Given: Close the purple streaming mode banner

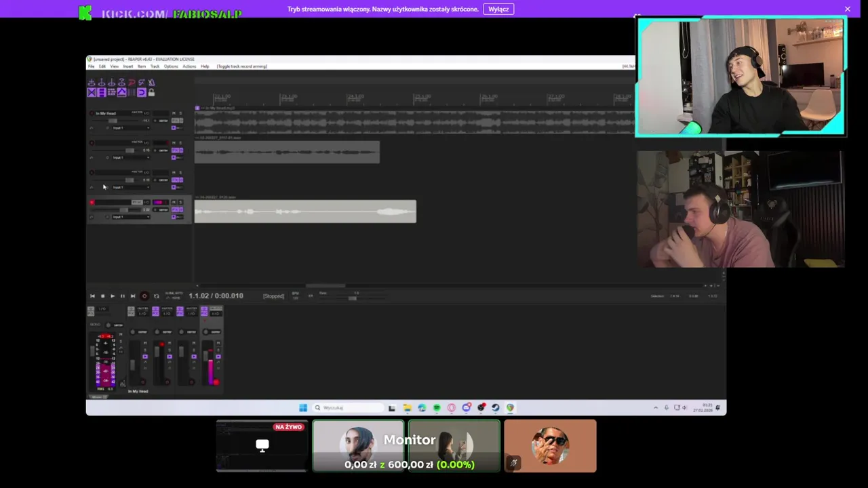Looking at the screenshot, I should pos(847,9).
